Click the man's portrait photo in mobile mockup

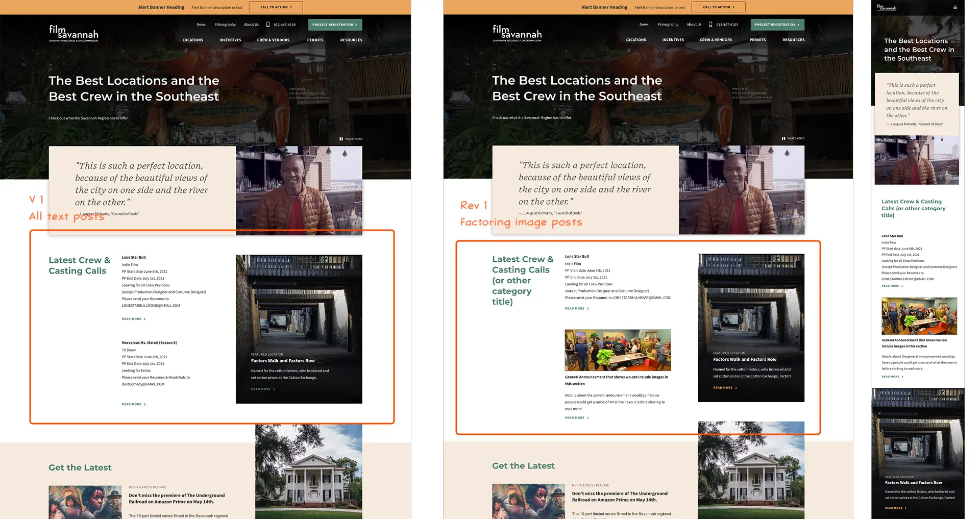click(x=917, y=160)
